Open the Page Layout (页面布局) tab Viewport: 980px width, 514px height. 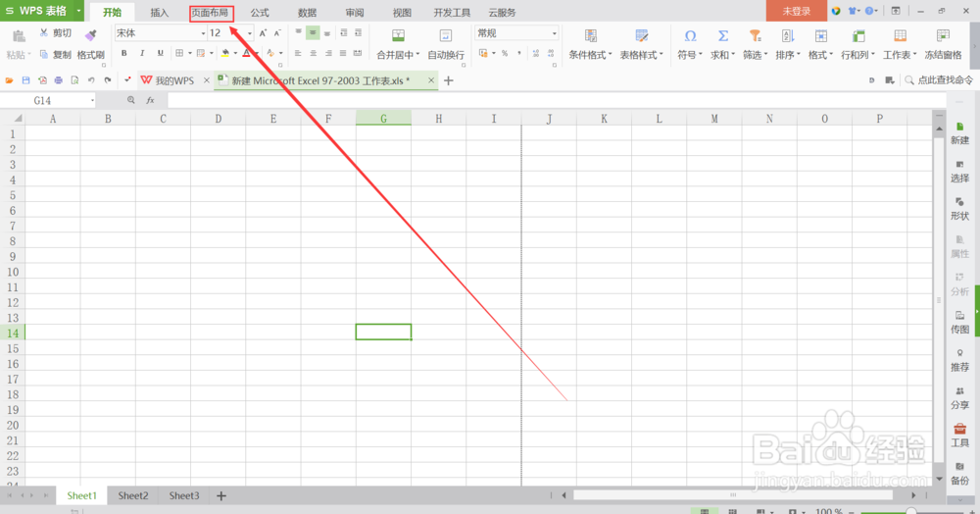[x=212, y=13]
